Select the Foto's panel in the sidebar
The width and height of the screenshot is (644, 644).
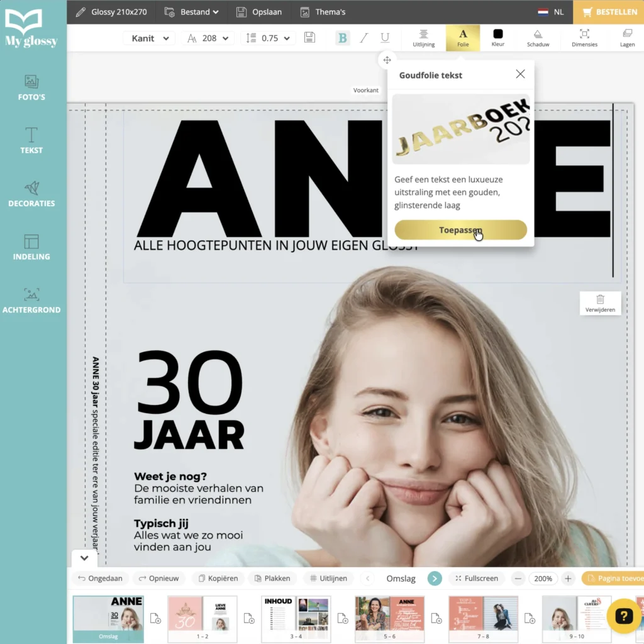click(x=31, y=88)
